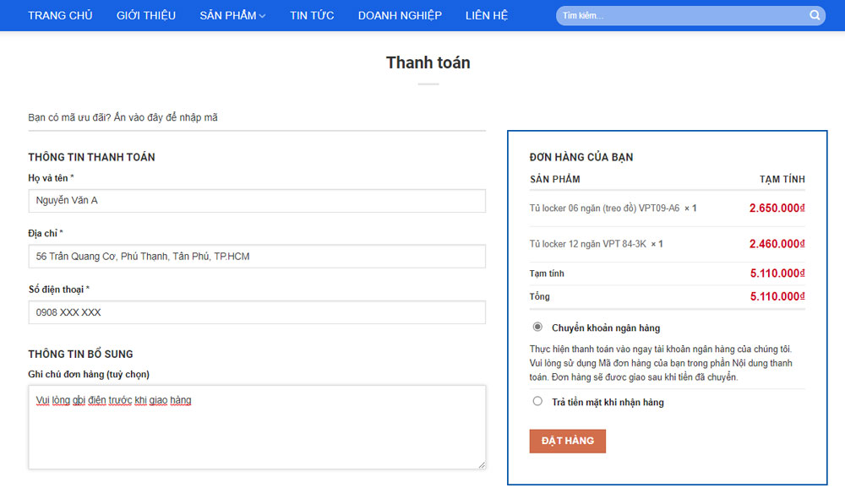Focus the Địa chỉ address field
The width and height of the screenshot is (845, 504).
(x=257, y=256)
